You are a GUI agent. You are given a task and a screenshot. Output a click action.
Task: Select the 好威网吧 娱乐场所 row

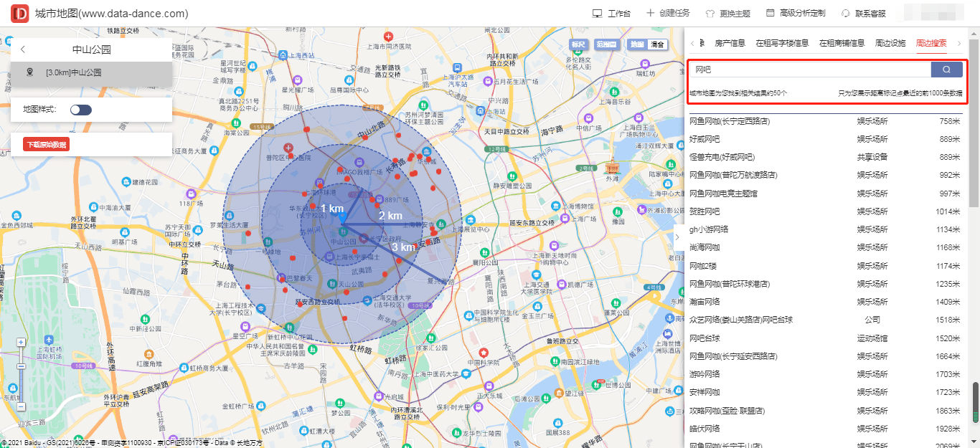[825, 139]
